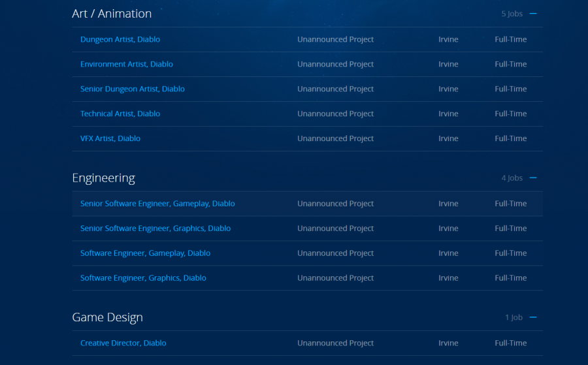588x365 pixels.
Task: Click the Game Design section heading
Action: click(107, 317)
